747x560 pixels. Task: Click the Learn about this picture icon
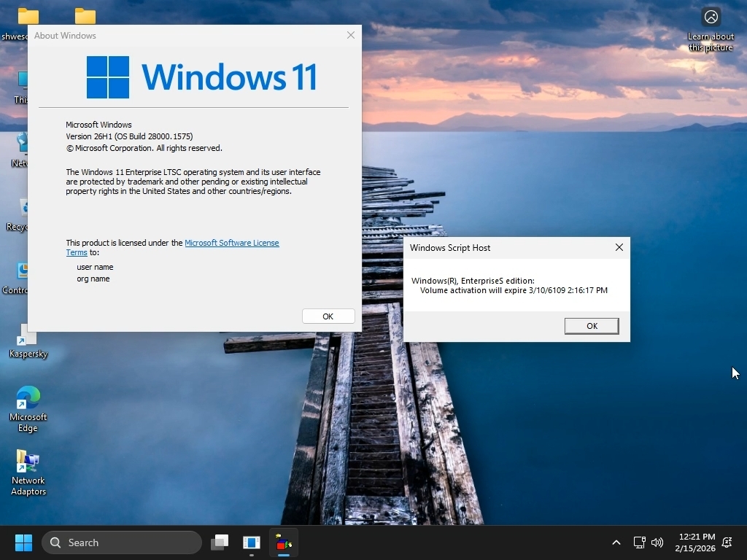(711, 17)
